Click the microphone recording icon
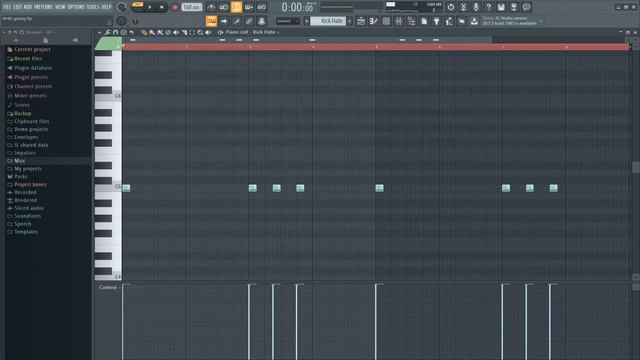Screen dimensions: 640x360 point(476,7)
